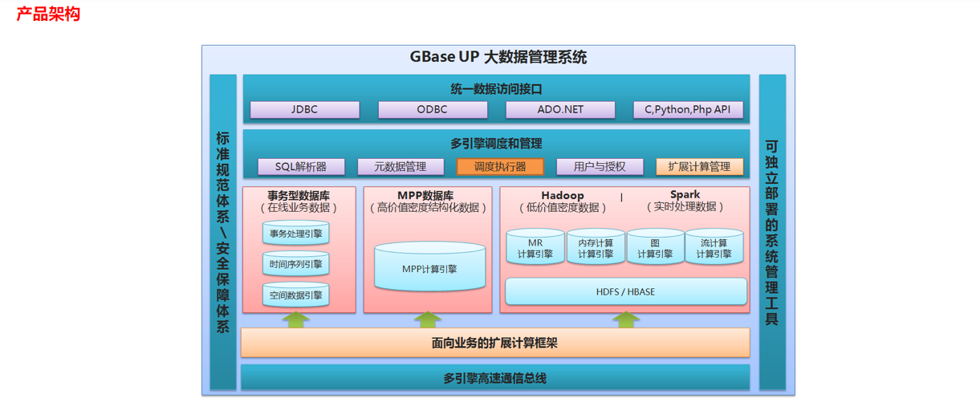Select the MR 计算引擎 cylinder
Screen dimensions: 980x407
point(535,247)
